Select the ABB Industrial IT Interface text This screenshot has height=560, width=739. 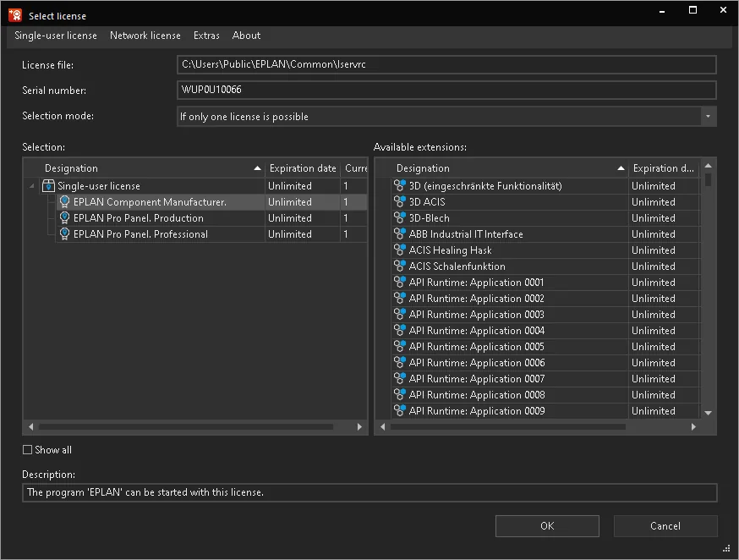[466, 234]
